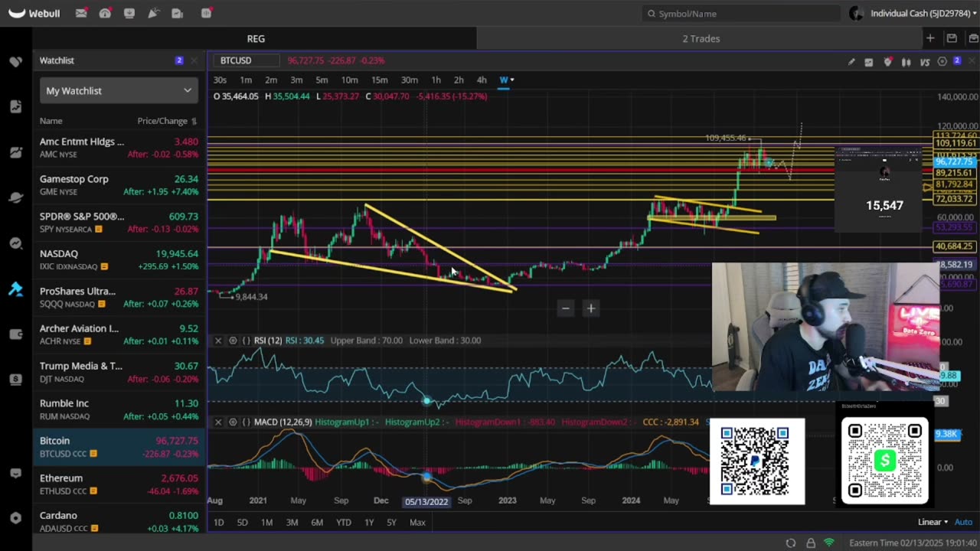
Task: Select Cardano in the watchlist
Action: [x=119, y=520]
